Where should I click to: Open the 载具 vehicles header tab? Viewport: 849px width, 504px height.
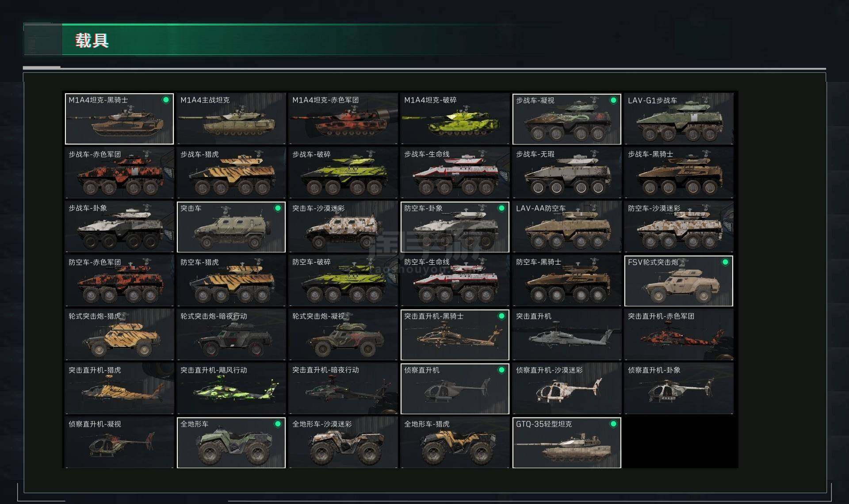92,40
